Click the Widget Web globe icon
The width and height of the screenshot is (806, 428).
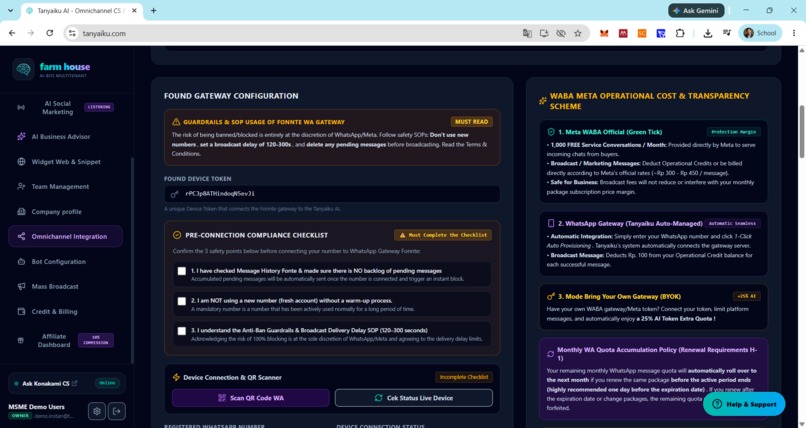(x=21, y=162)
